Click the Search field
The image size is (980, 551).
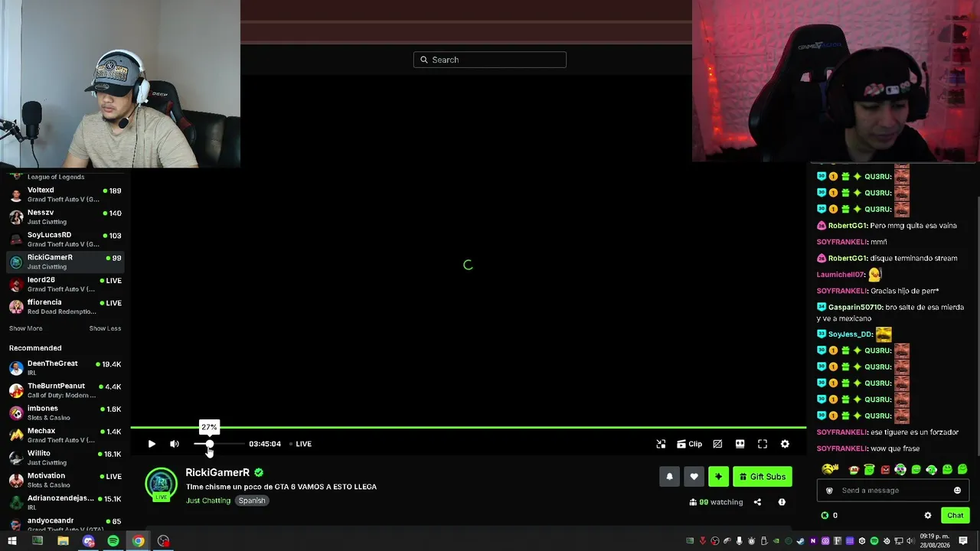490,60
